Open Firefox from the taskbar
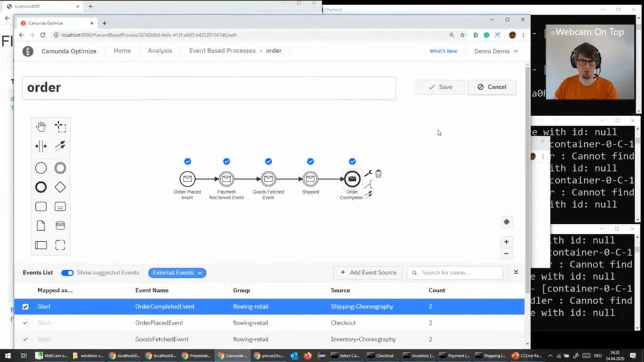The image size is (644, 362). pyautogui.click(x=308, y=356)
